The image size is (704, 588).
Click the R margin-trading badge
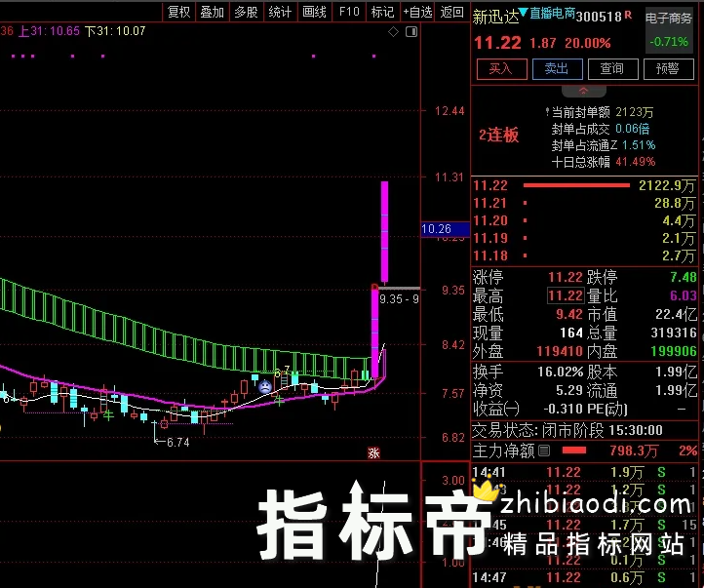pos(628,15)
